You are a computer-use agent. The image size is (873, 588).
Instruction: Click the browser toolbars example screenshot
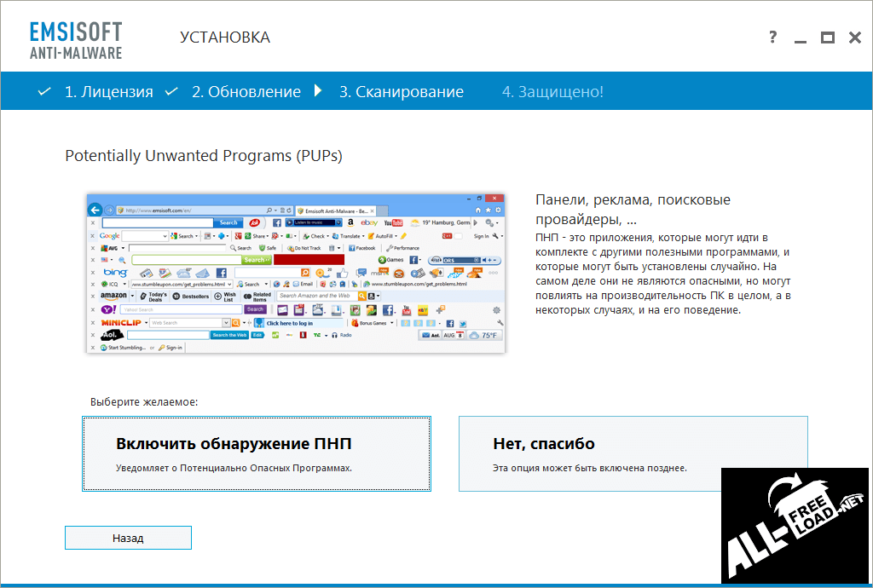coord(296,274)
